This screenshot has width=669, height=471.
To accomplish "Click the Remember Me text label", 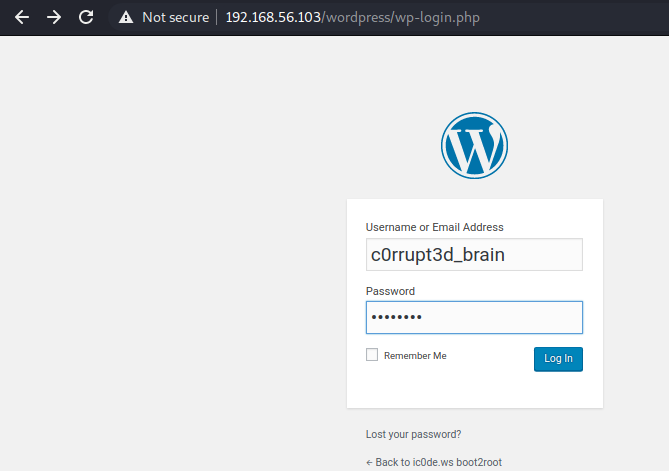I will 415,356.
